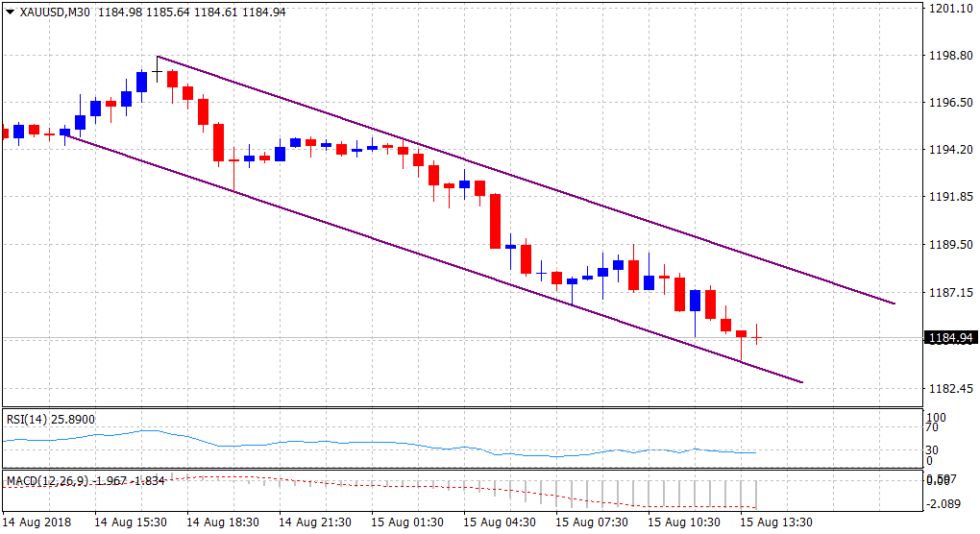The height and width of the screenshot is (534, 980).
Task: Click the 14 Aug 15:30 time label
Action: (x=133, y=522)
